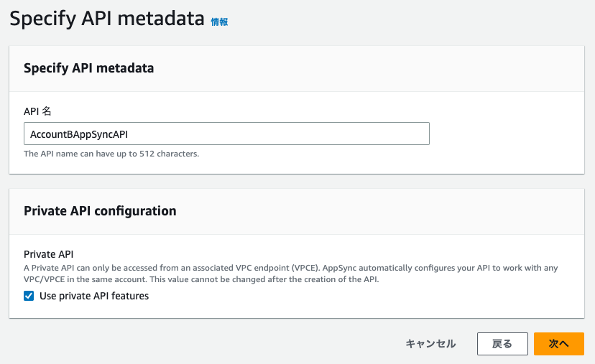Click the キャンセル button
The width and height of the screenshot is (595, 364).
pyautogui.click(x=430, y=344)
